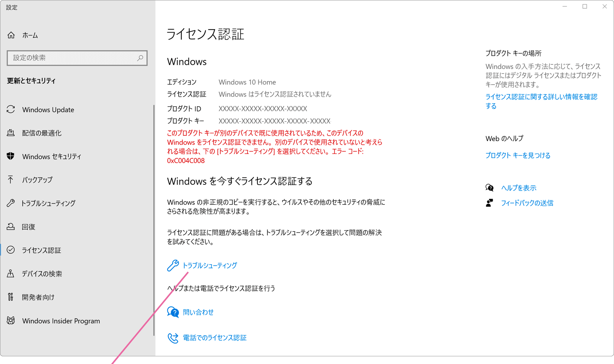Click the Windows セキュリティ shield icon
Viewport: 614px width, 364px height.
(11, 156)
